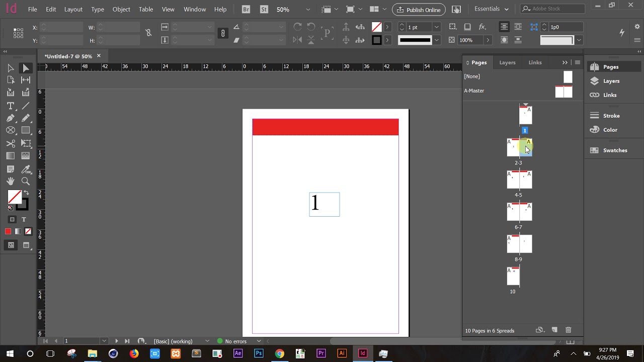
Task: Select the Zoom tool
Action: pos(26,182)
